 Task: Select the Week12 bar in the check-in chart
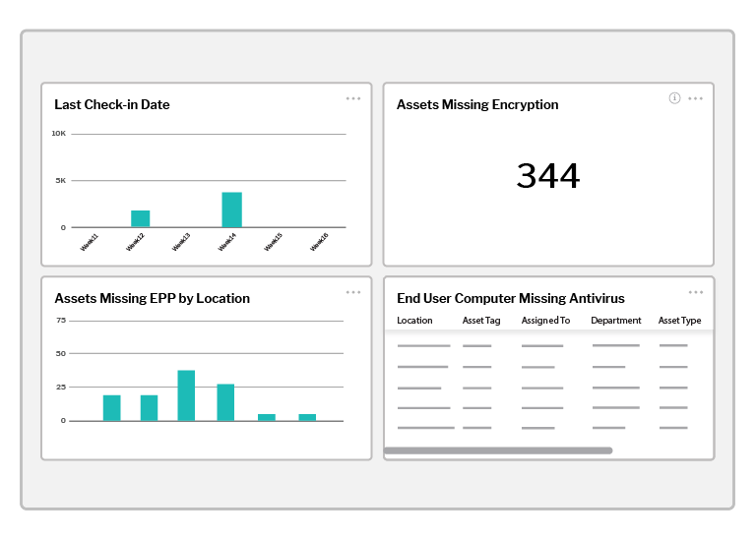[x=141, y=218]
